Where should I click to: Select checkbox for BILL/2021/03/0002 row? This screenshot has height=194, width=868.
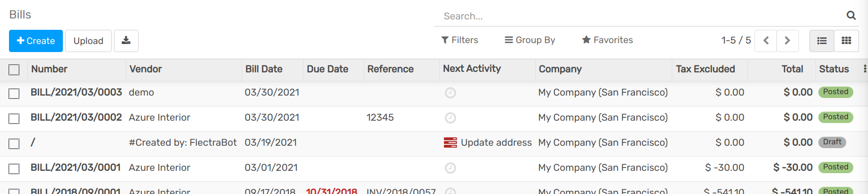[x=14, y=119]
